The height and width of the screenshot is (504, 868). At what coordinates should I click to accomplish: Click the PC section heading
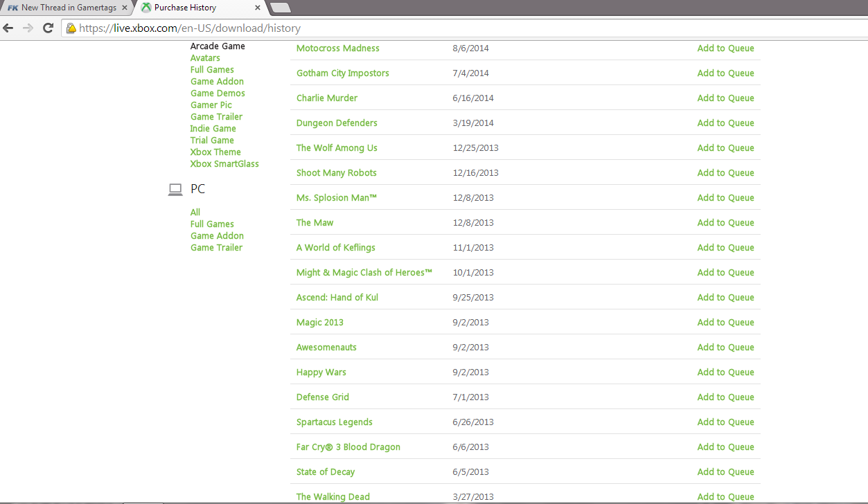(x=197, y=189)
